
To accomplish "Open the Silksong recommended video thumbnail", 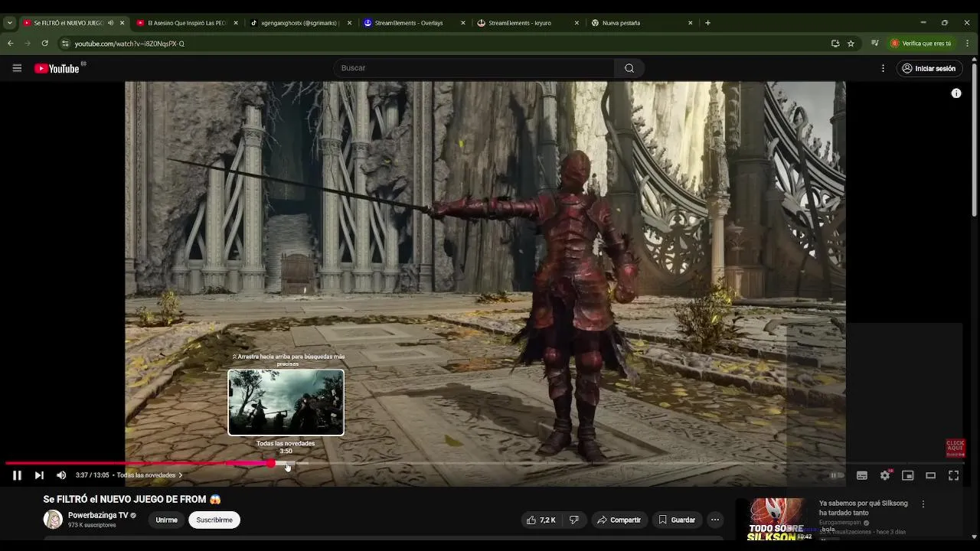I will point(775,520).
